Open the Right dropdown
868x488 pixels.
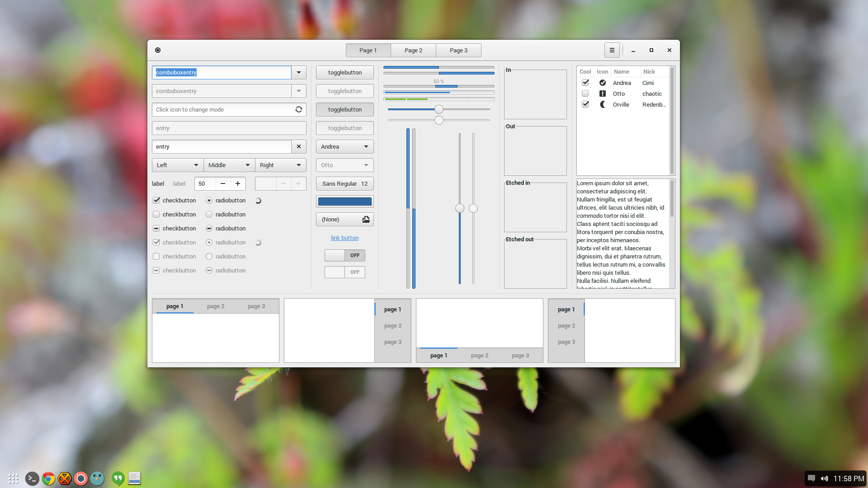pyautogui.click(x=281, y=165)
